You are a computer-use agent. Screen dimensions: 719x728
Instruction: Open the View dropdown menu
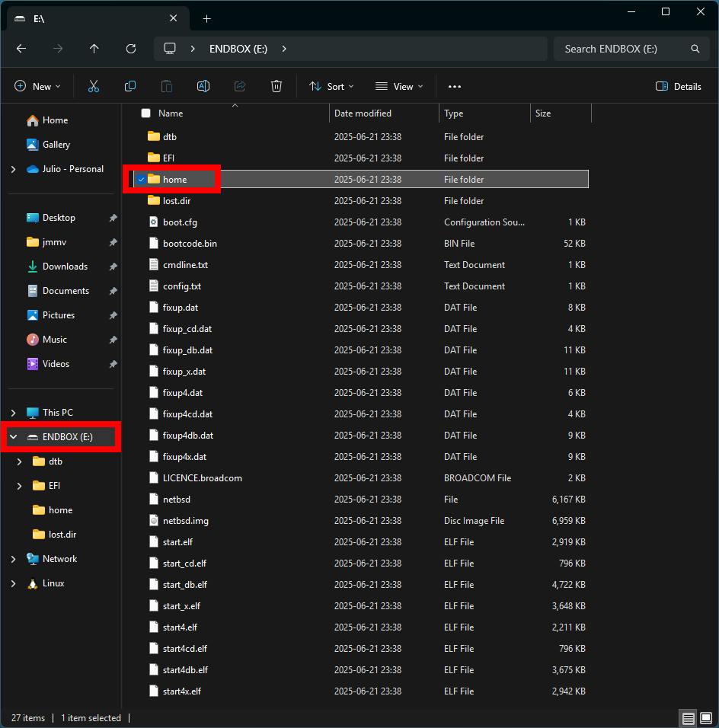coord(399,86)
